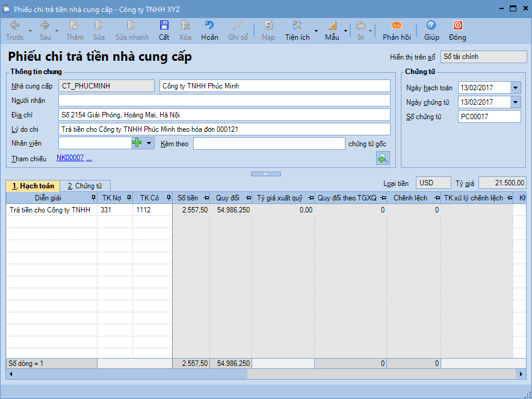Pin the TK xử lý chênh lệch column
This screenshot has width=532, height=399.
coord(509,198)
